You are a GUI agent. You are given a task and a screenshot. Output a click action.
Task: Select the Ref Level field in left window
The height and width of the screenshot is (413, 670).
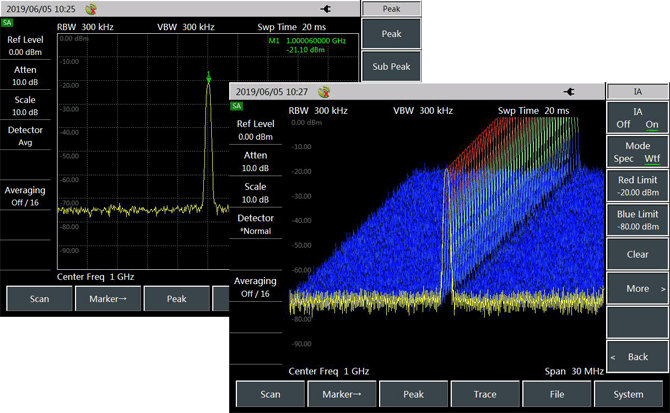coord(25,46)
